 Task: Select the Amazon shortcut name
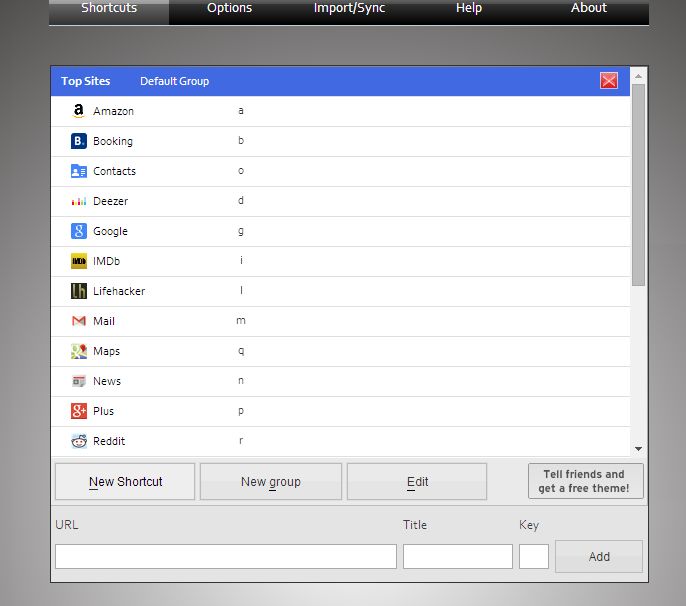(113, 111)
